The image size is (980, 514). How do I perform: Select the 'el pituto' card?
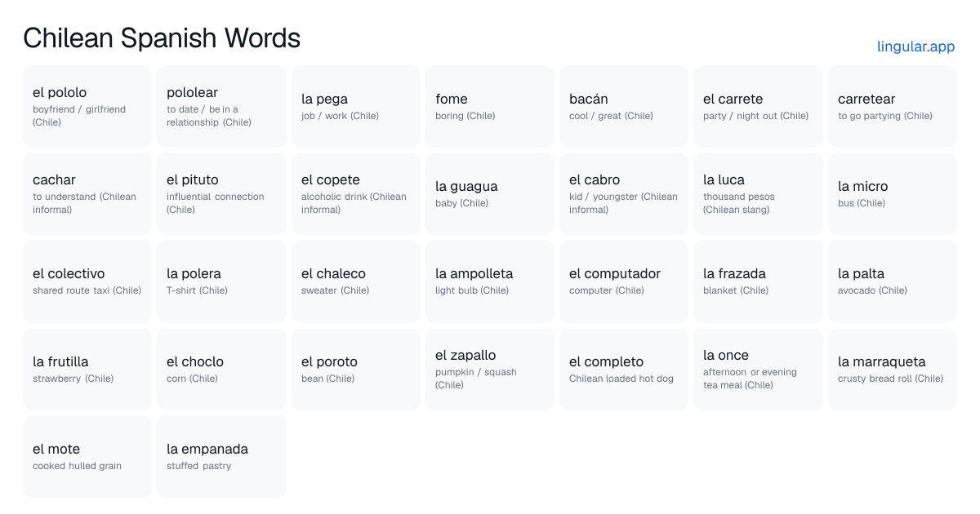pyautogui.click(x=221, y=194)
